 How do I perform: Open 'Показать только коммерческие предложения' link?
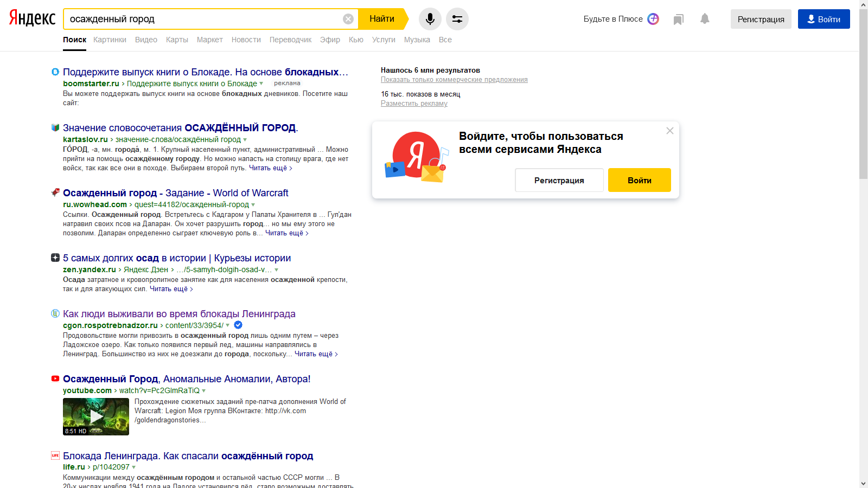[x=454, y=80]
